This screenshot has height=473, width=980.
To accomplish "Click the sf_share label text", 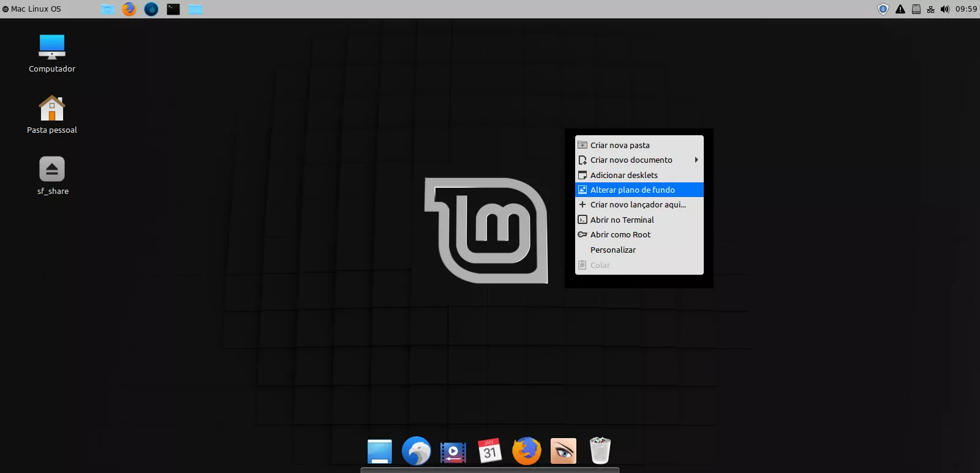I will 53,192.
